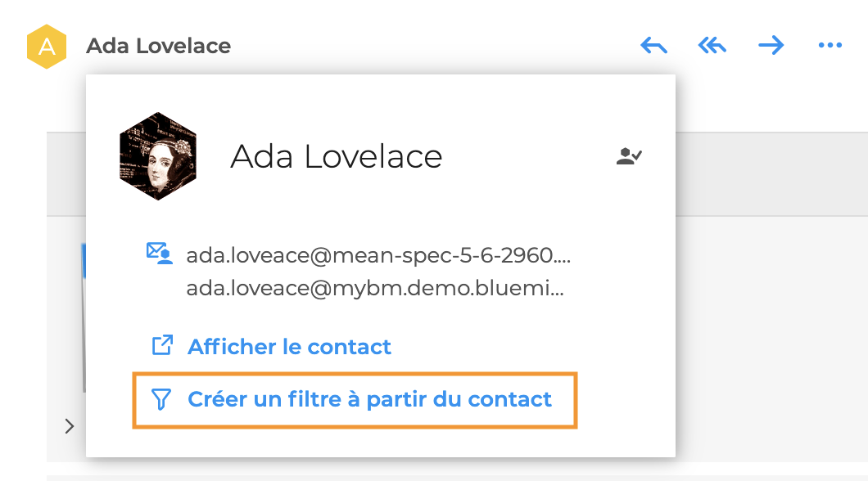
Task: Open the three-dots more actions menu
Action: 830,45
